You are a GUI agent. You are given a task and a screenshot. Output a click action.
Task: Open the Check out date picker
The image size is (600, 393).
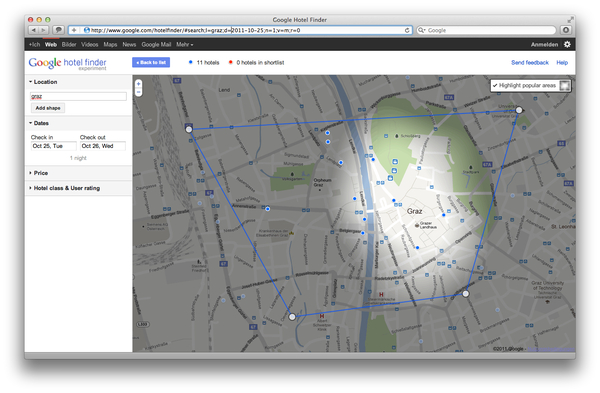pos(103,146)
